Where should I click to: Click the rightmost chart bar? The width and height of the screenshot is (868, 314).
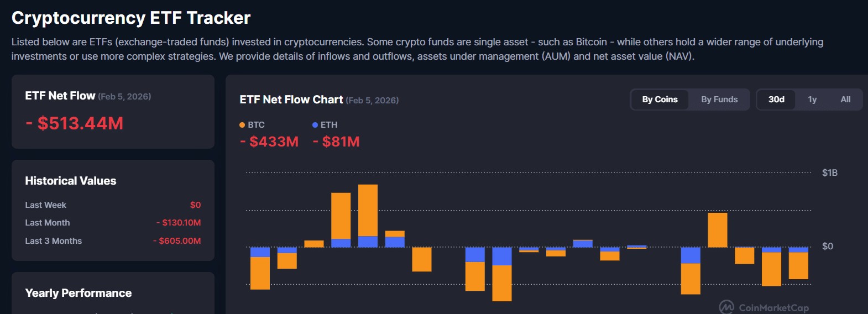[x=798, y=263]
